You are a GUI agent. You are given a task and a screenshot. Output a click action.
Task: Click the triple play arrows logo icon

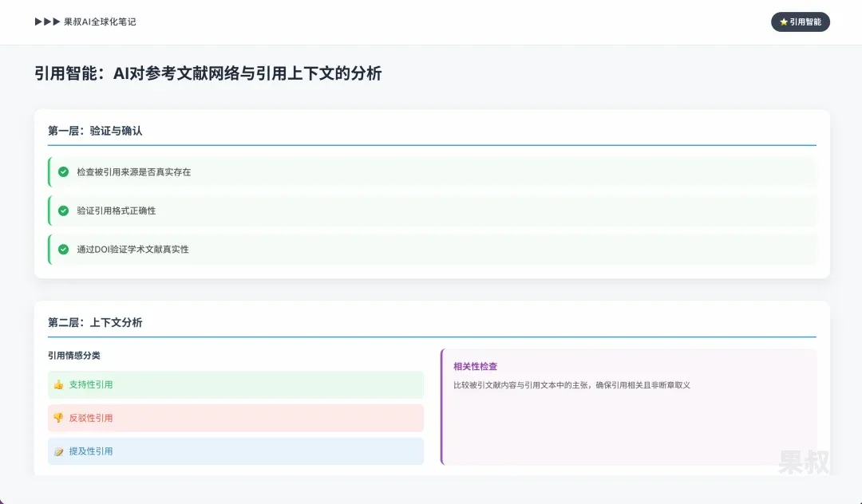pyautogui.click(x=47, y=22)
